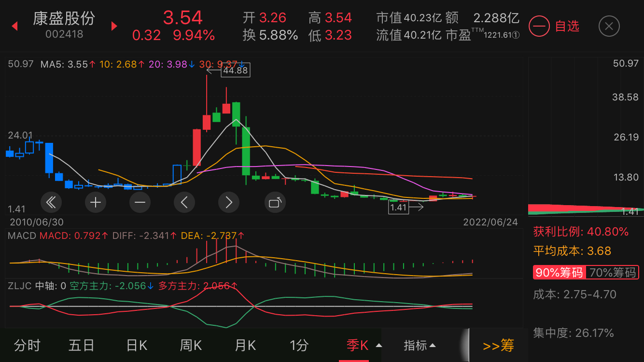Tap the MA 20: 3.98 label

(x=171, y=64)
